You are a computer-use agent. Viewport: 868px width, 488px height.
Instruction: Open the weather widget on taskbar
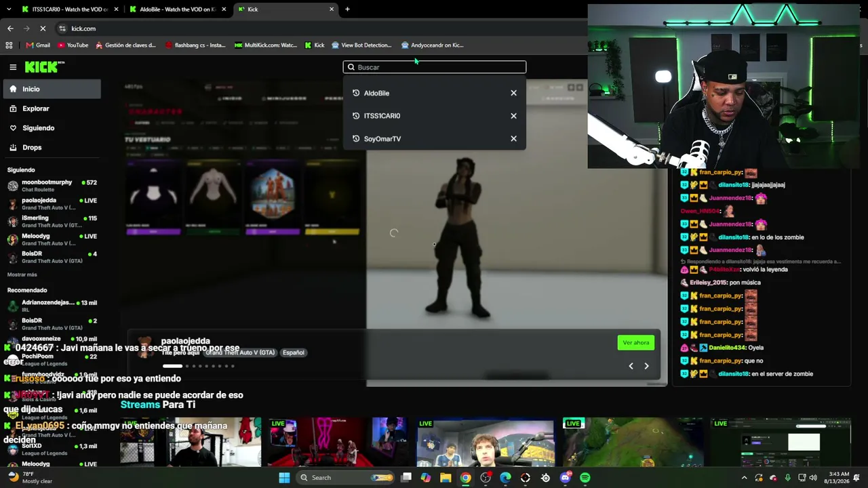point(31,478)
